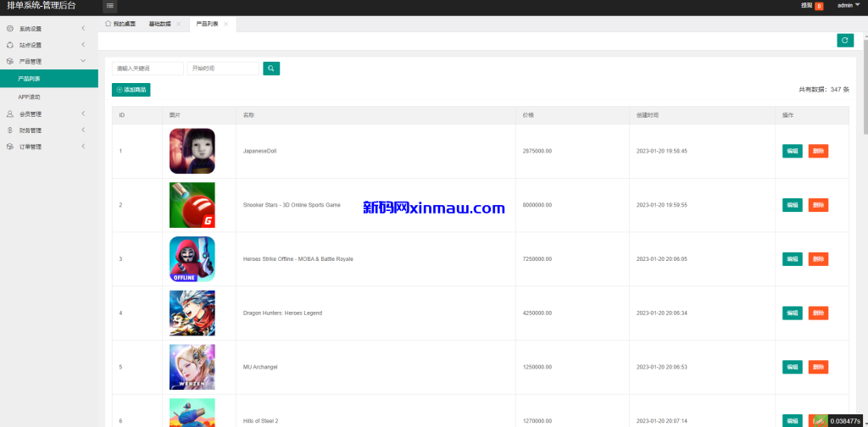Refresh the page with the green reload icon
The width and height of the screenshot is (868, 427).
(x=844, y=41)
